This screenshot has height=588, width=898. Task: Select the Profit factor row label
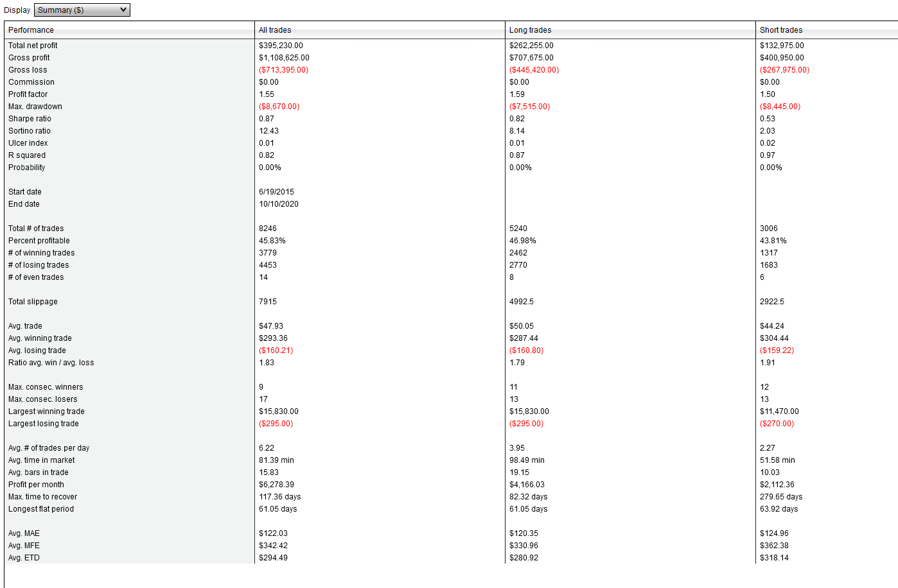point(28,94)
